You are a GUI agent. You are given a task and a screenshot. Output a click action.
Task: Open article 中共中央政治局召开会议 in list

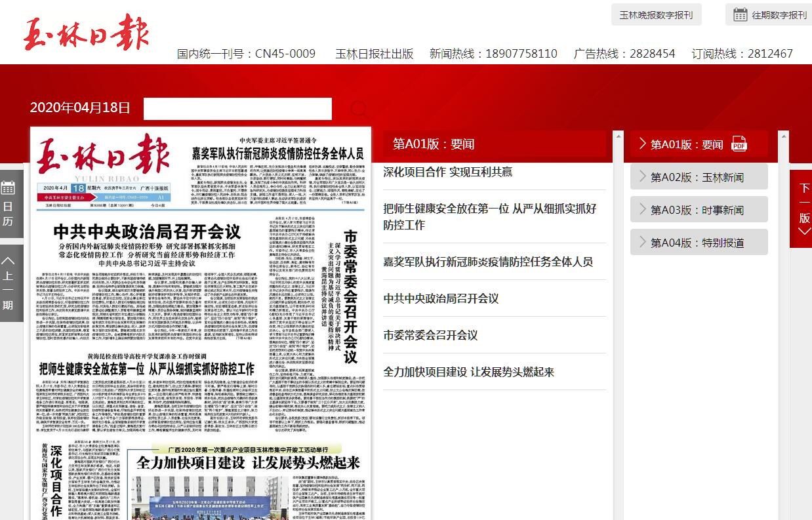tap(441, 298)
